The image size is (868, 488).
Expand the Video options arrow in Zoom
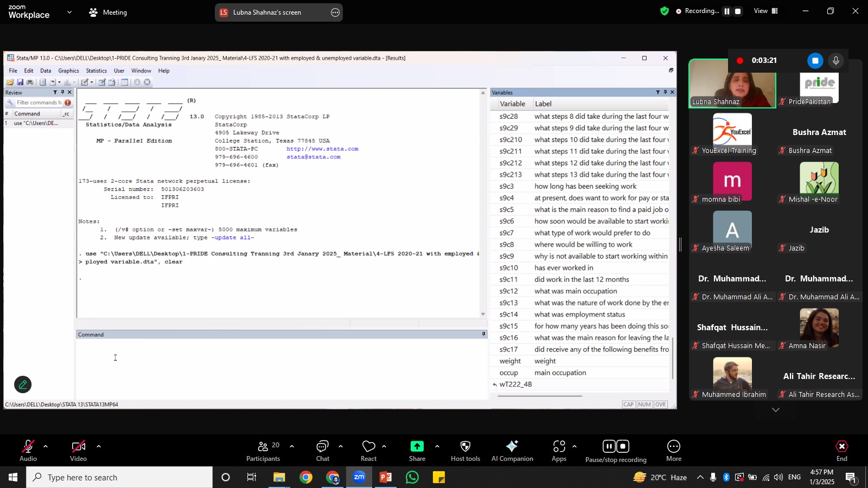(x=98, y=447)
